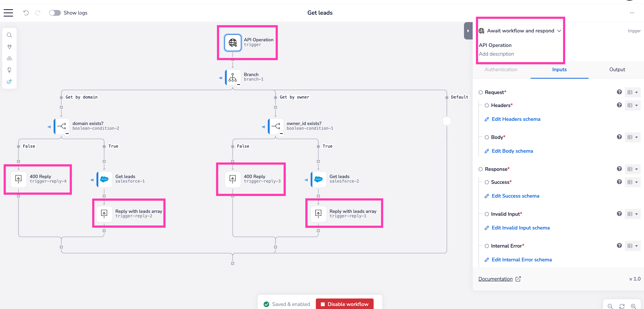Screen dimensions: 644x309
Task: Toggle Show logs switch
Action: (x=55, y=13)
